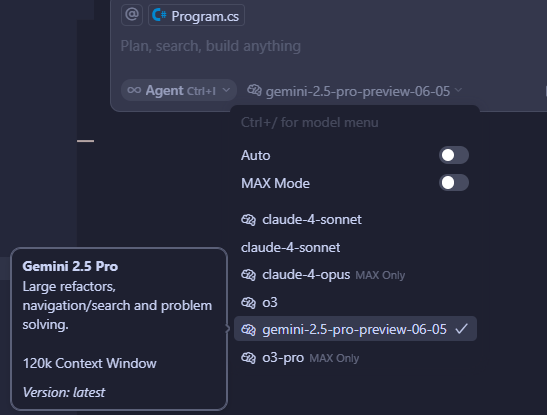547x415 pixels.
Task: Enable the Auto model toggle
Action: (454, 155)
